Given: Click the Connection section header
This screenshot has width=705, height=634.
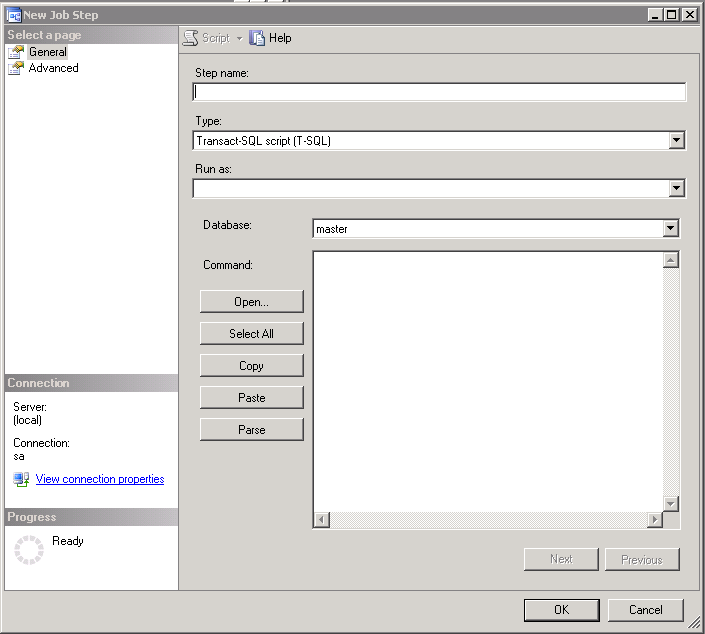Looking at the screenshot, I should click(91, 383).
